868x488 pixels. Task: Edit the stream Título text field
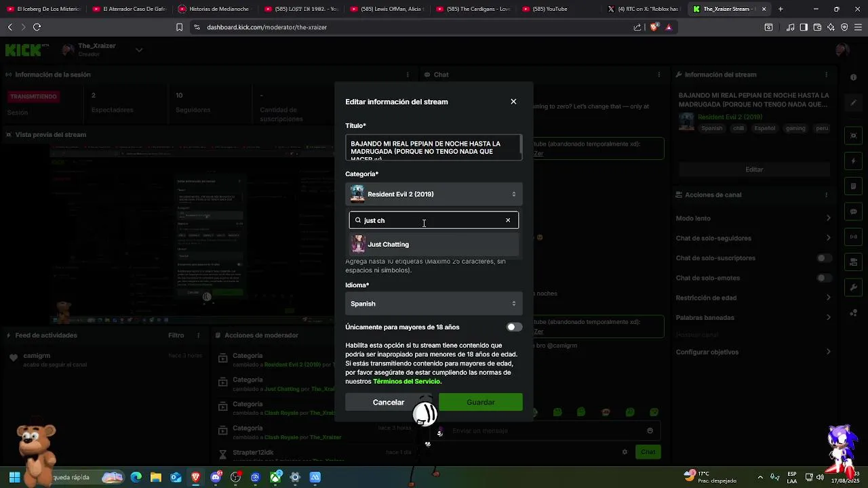click(x=434, y=148)
